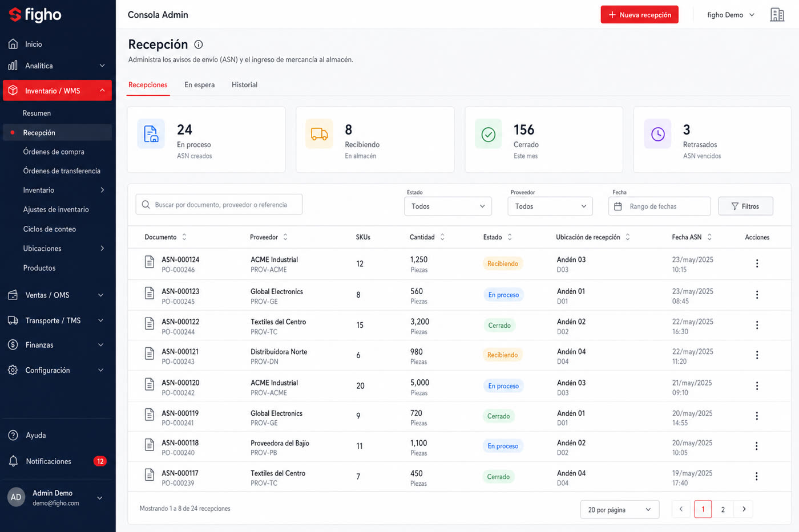This screenshot has height=532, width=799.
Task: Open the Rango de fechas picker
Action: pos(659,206)
